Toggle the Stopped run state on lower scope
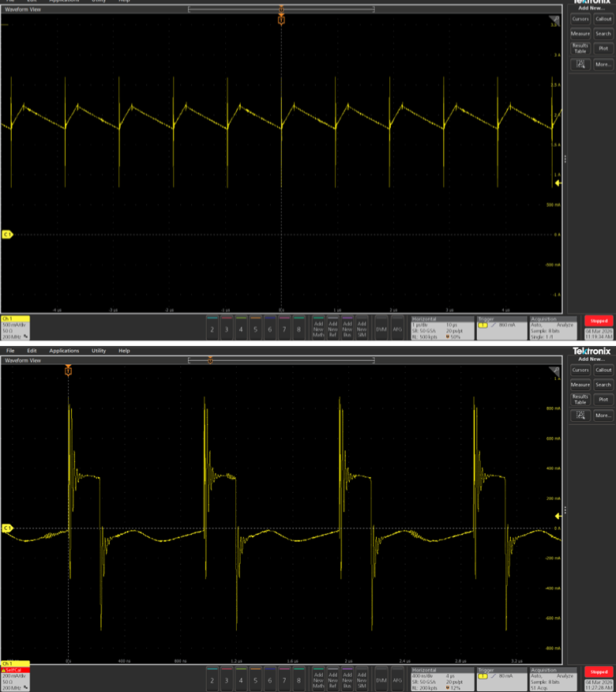 (599, 671)
